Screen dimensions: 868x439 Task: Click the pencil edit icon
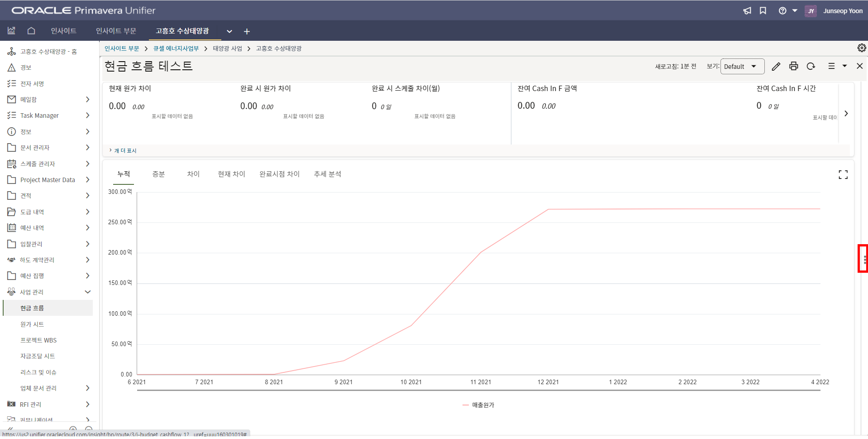tap(776, 67)
